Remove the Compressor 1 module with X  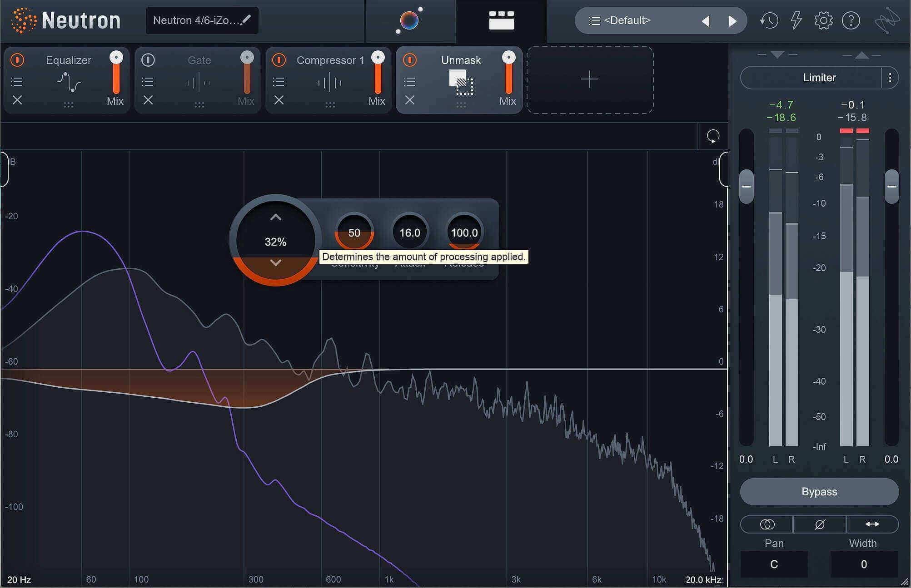279,100
